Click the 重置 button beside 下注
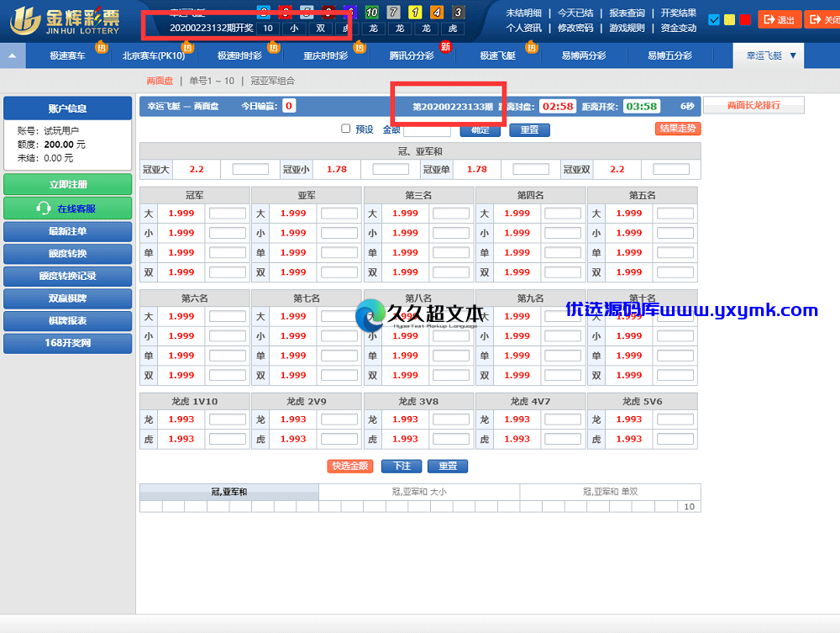The width and height of the screenshot is (840, 633). tap(448, 466)
